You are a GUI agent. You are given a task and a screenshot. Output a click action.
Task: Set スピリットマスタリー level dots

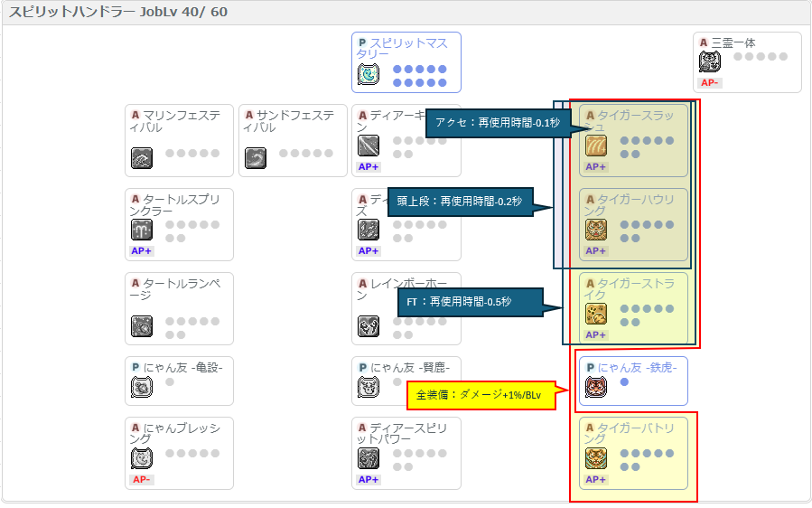coord(419,76)
